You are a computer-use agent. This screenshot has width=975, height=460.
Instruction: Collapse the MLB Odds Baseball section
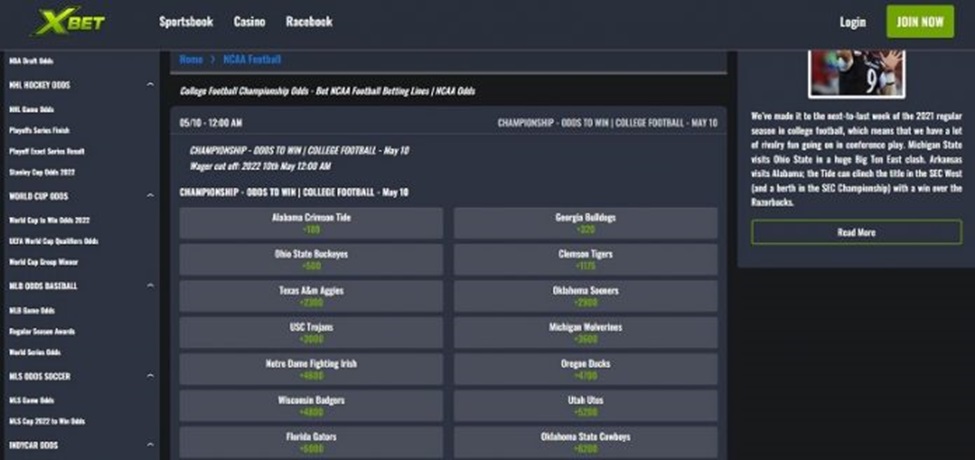[x=150, y=286]
